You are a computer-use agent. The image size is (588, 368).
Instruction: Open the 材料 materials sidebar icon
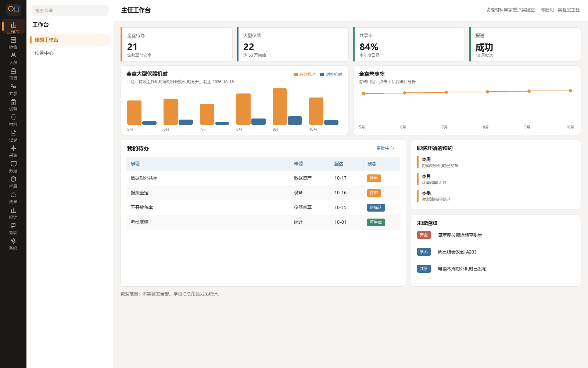(x=13, y=120)
